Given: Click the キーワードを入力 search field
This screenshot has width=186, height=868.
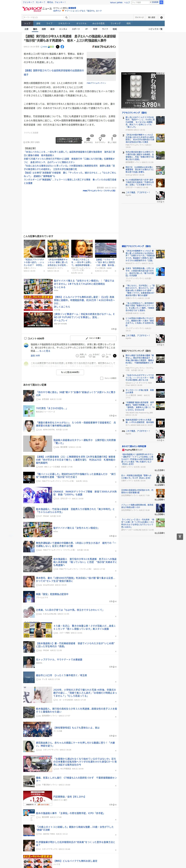Looking at the screenshot, I should click(x=44, y=17).
